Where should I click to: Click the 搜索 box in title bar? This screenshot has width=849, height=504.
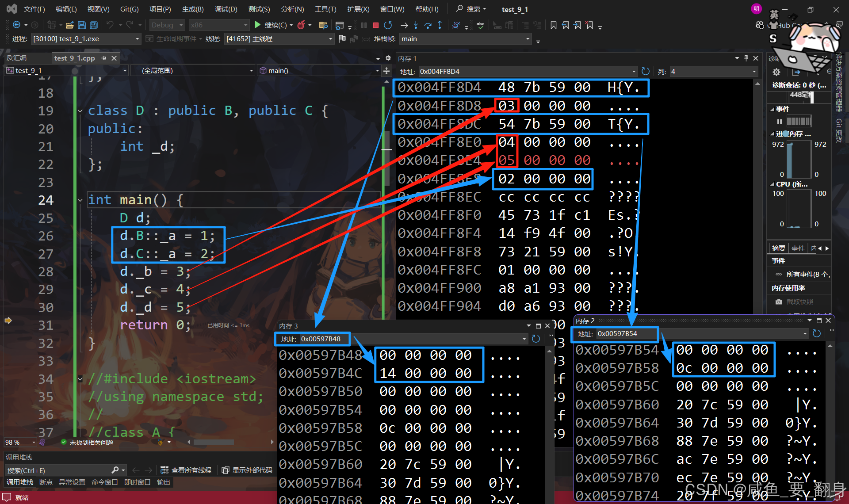click(471, 9)
